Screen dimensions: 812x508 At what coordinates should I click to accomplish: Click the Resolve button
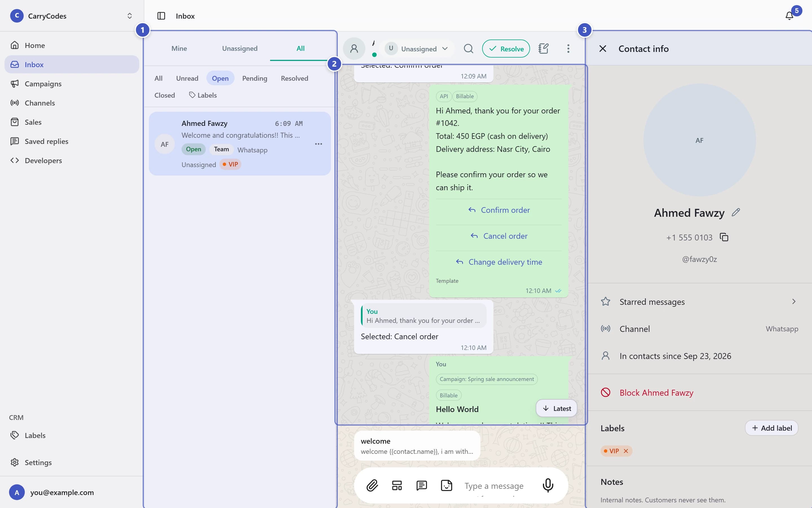coord(506,49)
